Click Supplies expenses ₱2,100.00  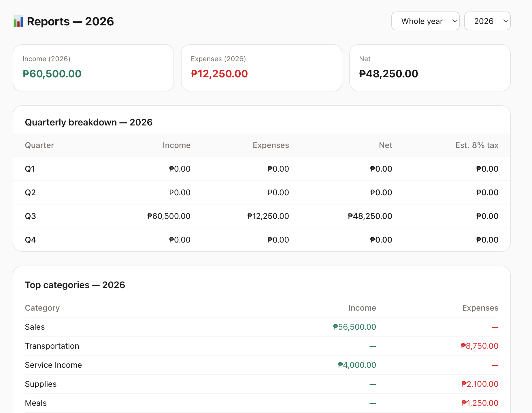click(x=480, y=384)
